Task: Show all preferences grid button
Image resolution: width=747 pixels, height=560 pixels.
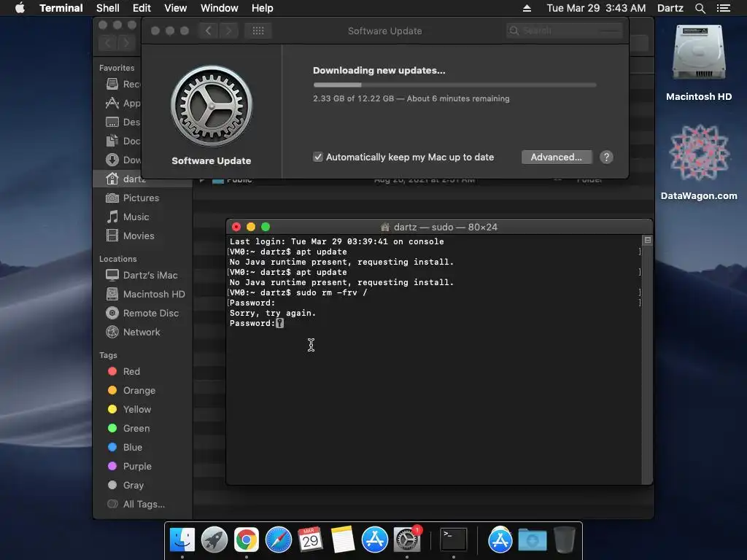Action: (x=258, y=31)
